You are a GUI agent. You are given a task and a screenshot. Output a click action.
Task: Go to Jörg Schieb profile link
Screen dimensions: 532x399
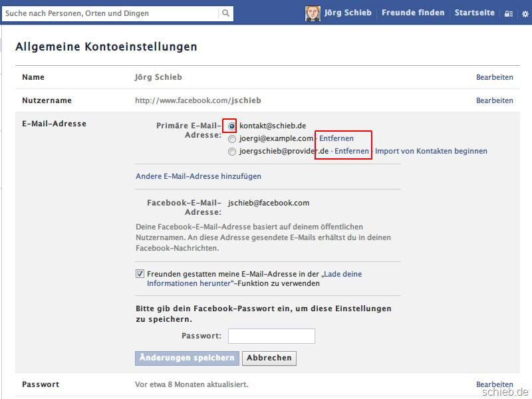[x=348, y=13]
